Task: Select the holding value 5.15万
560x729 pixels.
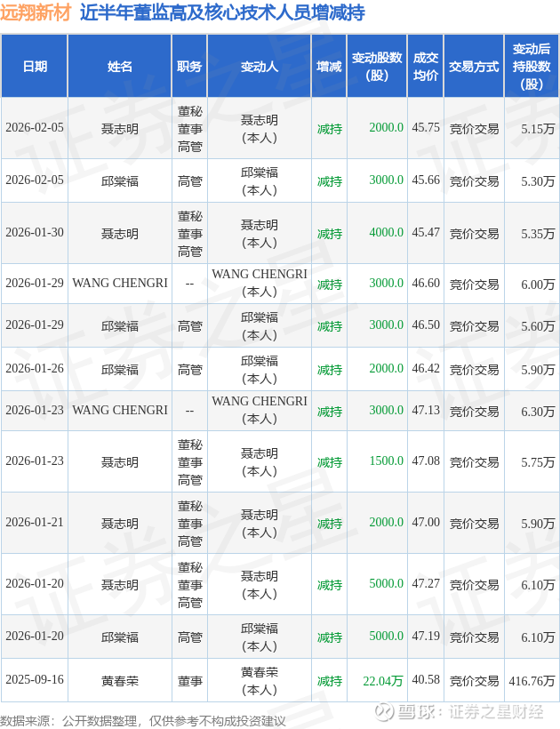Action: tap(538, 129)
